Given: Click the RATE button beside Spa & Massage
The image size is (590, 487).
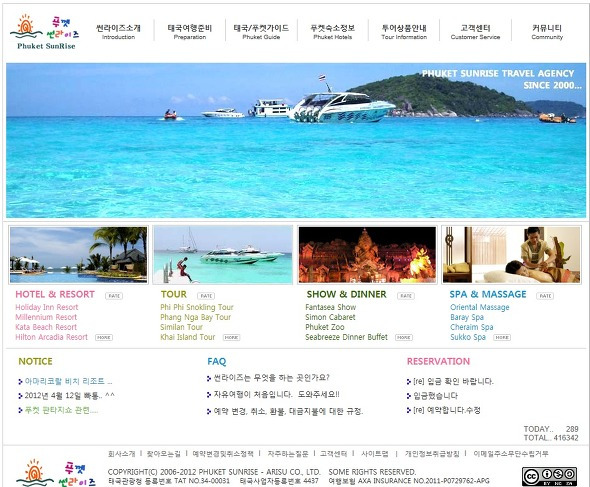Looking at the screenshot, I should coord(545,296).
